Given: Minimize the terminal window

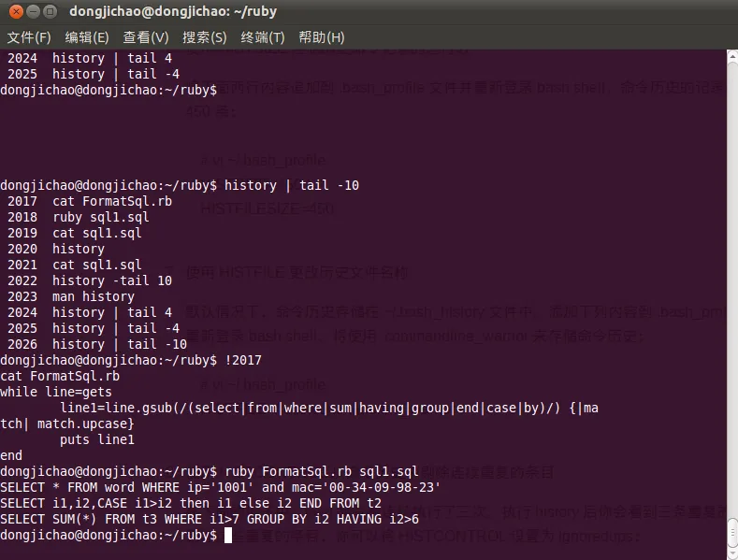Looking at the screenshot, I should (x=31, y=11).
